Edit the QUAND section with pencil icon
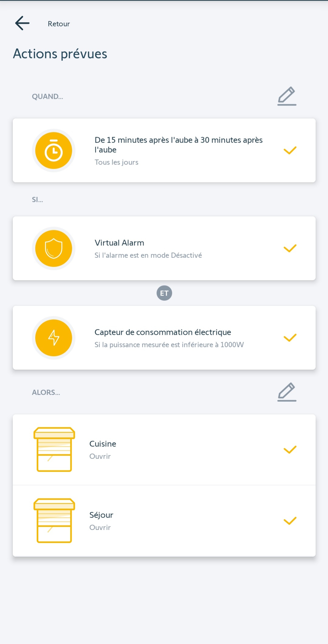The width and height of the screenshot is (328, 644). click(287, 96)
